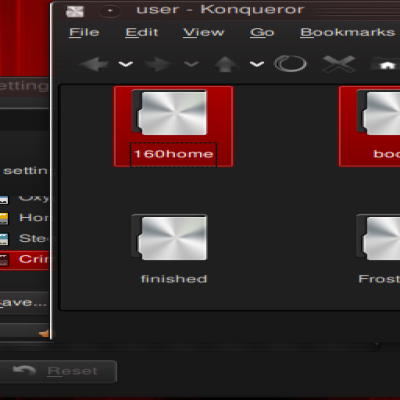This screenshot has width=400, height=400.
Task: Click the Reset button in settings window
Action: pyautogui.click(x=57, y=371)
